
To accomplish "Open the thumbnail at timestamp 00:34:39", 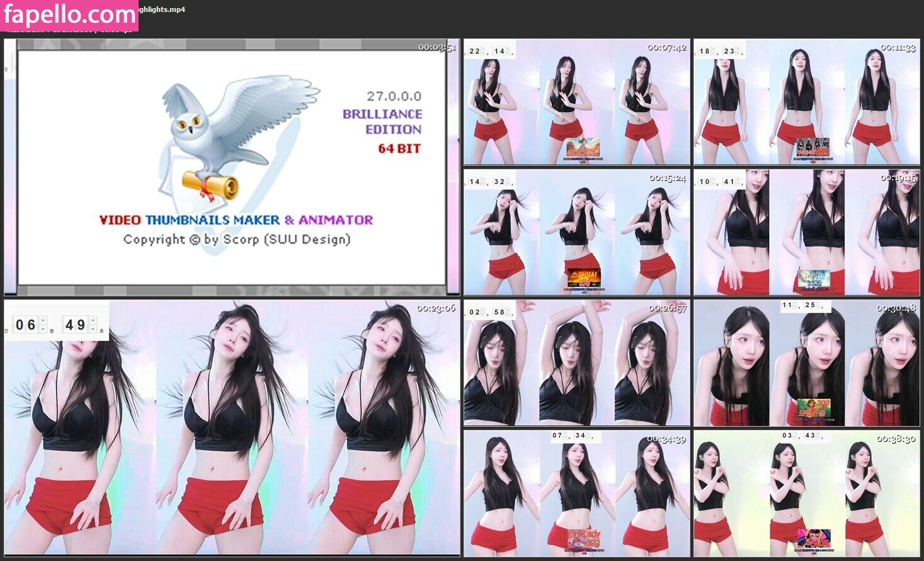I will click(x=576, y=494).
